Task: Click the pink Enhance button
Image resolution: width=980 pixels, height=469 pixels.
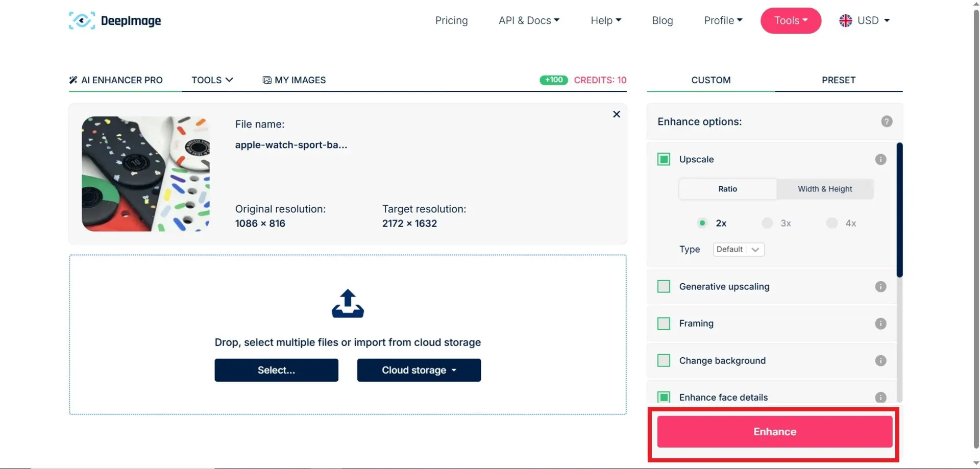Action: 775,432
